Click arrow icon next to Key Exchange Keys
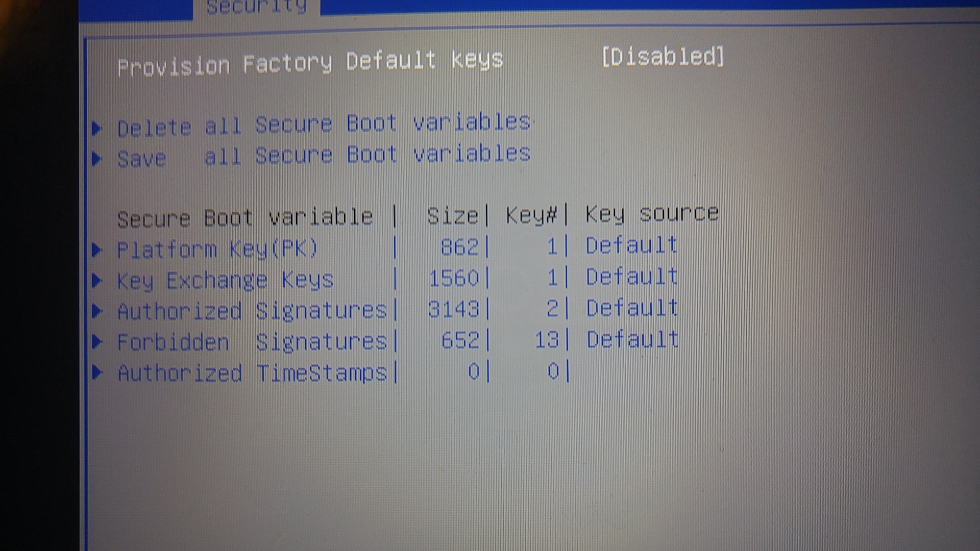Screen dimensions: 980x551 pyautogui.click(x=97, y=280)
